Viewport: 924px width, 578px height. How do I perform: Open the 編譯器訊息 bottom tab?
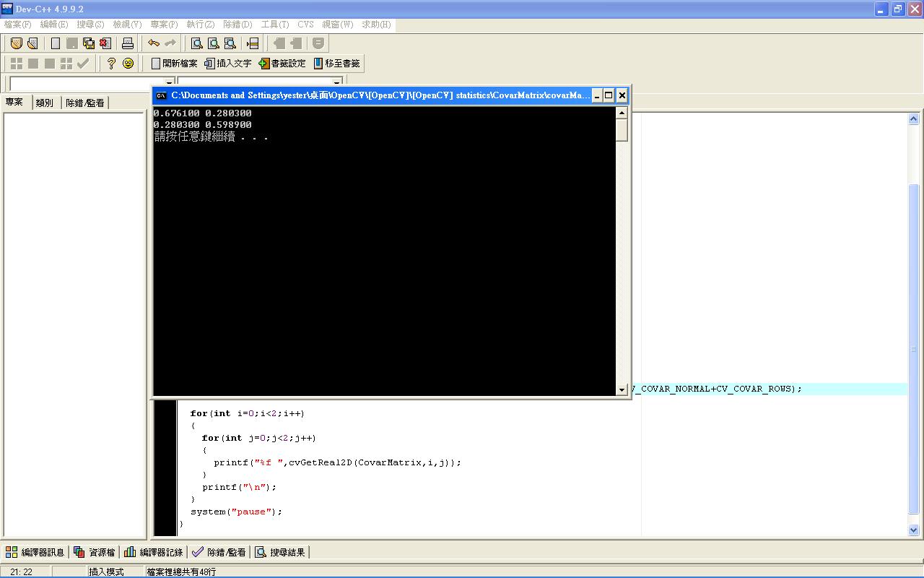[x=35, y=552]
